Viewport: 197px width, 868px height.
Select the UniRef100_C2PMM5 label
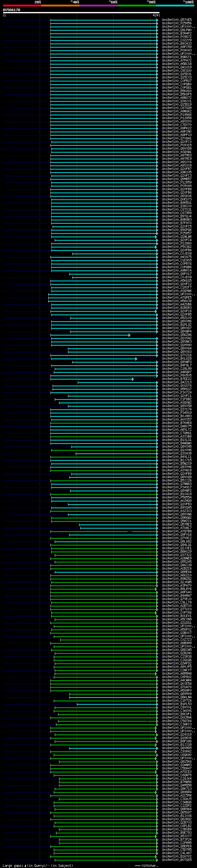click(177, 843)
